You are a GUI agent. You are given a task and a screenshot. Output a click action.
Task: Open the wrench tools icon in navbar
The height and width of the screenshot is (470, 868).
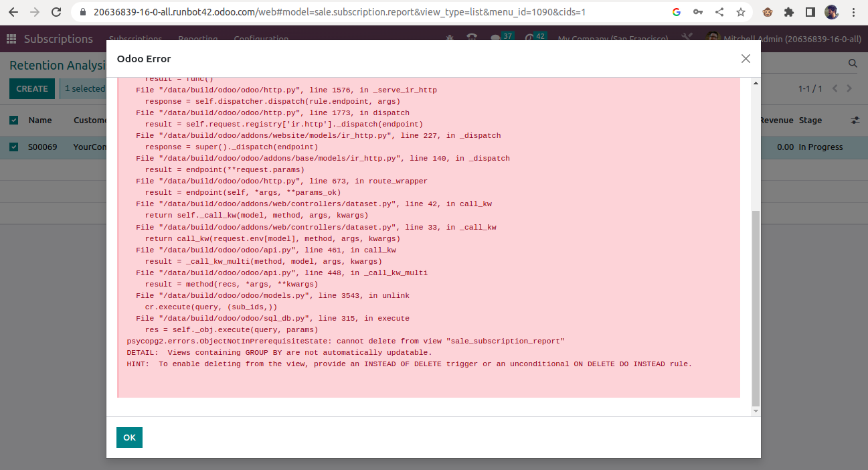pyautogui.click(x=686, y=38)
